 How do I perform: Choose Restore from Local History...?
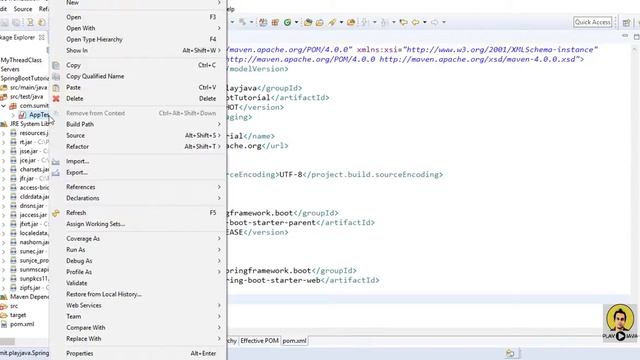138,294
